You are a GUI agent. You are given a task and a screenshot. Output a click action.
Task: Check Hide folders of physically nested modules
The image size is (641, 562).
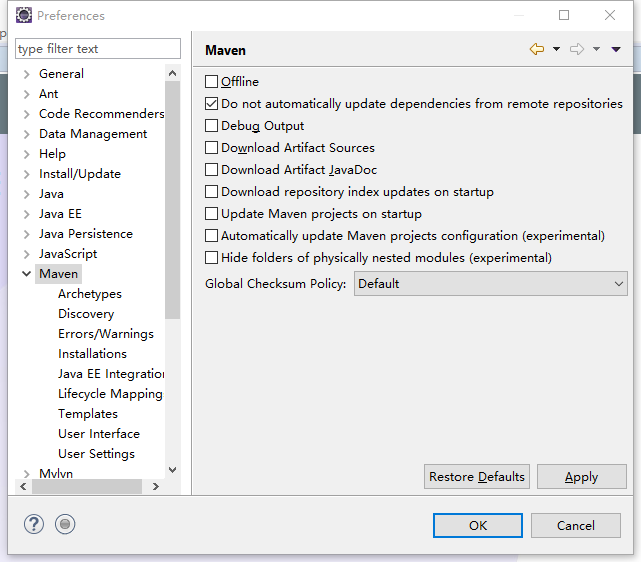[x=211, y=258]
